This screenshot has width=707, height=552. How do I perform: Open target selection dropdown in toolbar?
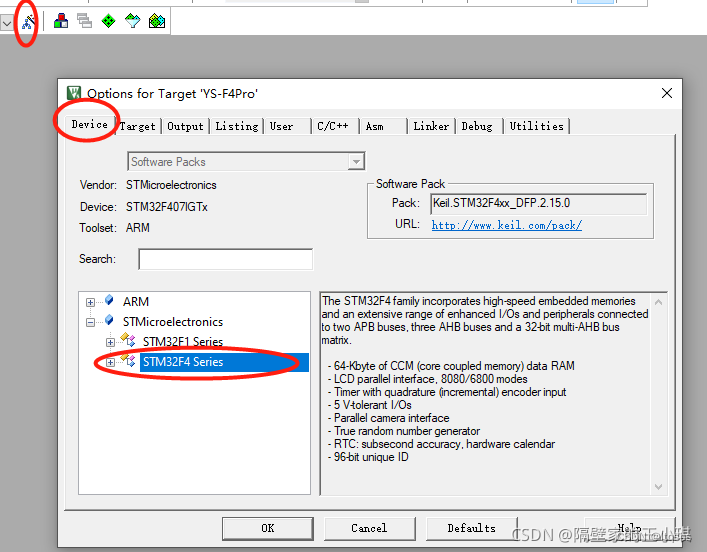coord(7,23)
